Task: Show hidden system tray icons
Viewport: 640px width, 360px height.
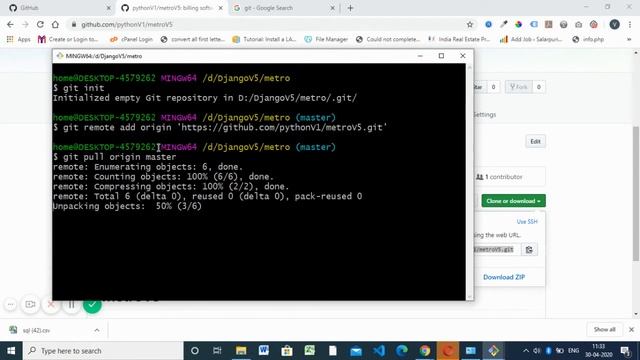Action: coord(526,351)
